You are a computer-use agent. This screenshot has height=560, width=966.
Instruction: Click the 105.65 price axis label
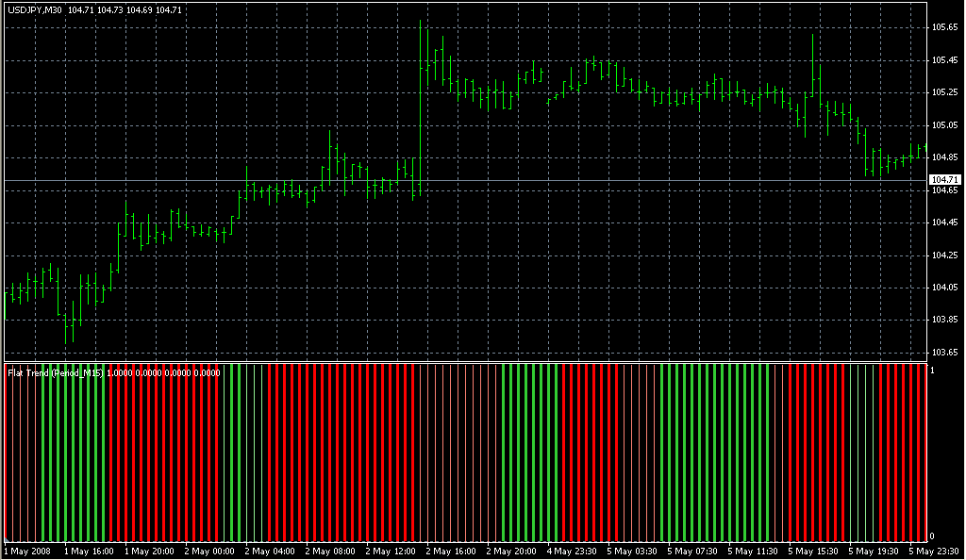pyautogui.click(x=944, y=27)
